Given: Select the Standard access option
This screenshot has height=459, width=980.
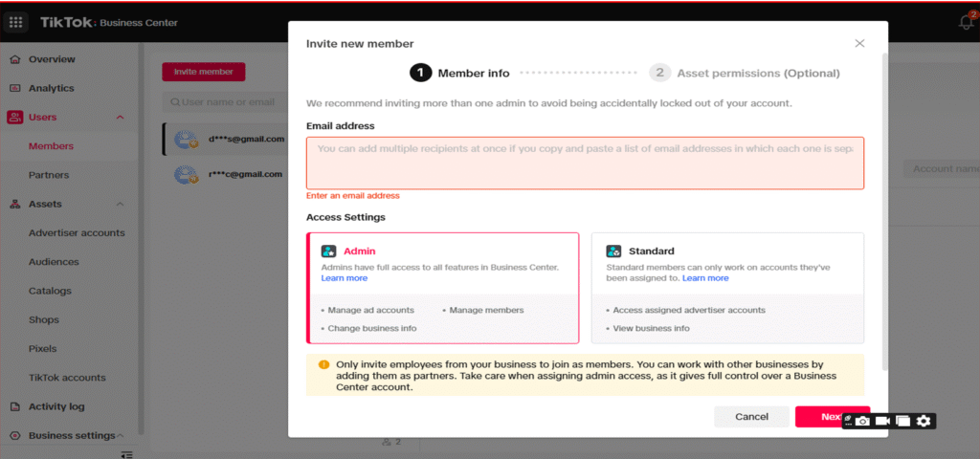Looking at the screenshot, I should [x=727, y=288].
